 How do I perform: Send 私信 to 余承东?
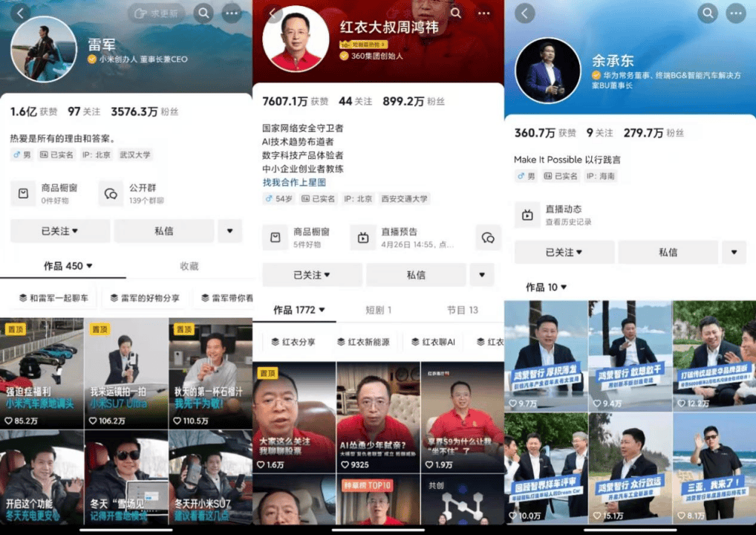pyautogui.click(x=668, y=253)
